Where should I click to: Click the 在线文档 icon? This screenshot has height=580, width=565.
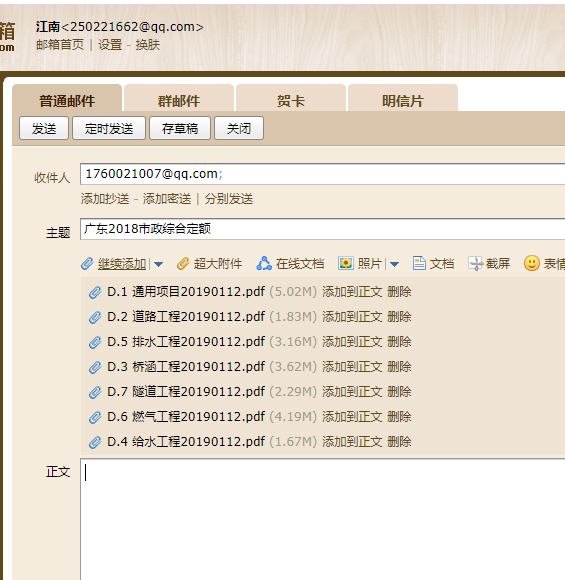tap(264, 264)
